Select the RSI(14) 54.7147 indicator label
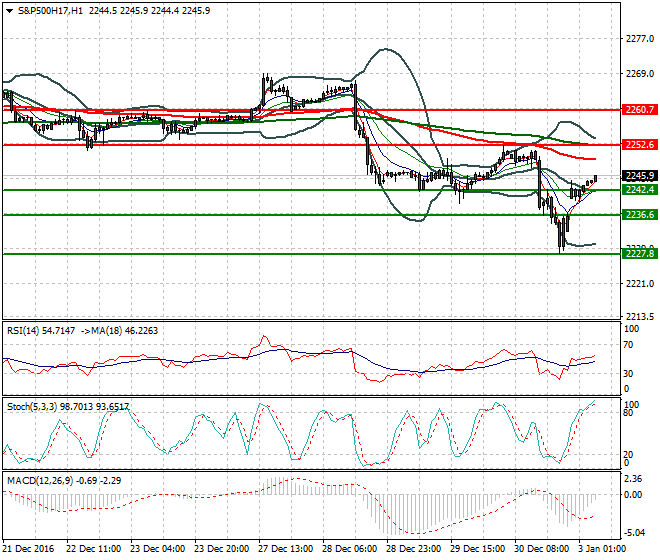 [41, 331]
